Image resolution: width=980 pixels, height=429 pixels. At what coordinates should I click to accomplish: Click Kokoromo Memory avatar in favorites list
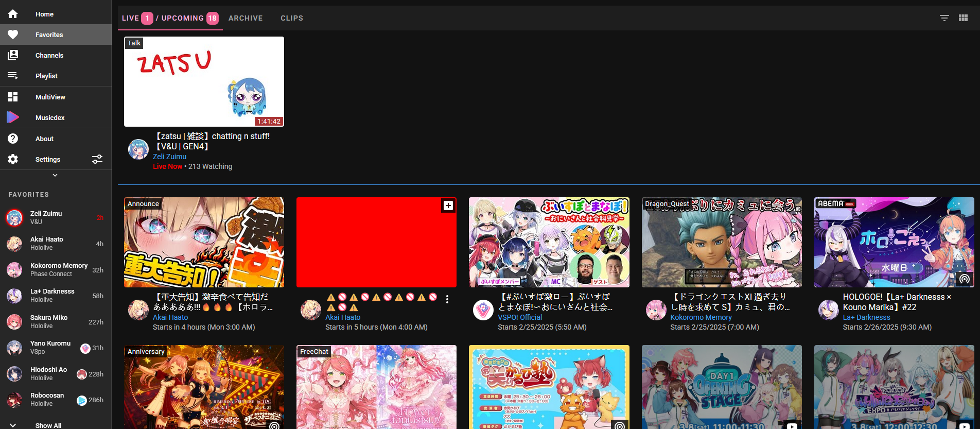pos(14,270)
